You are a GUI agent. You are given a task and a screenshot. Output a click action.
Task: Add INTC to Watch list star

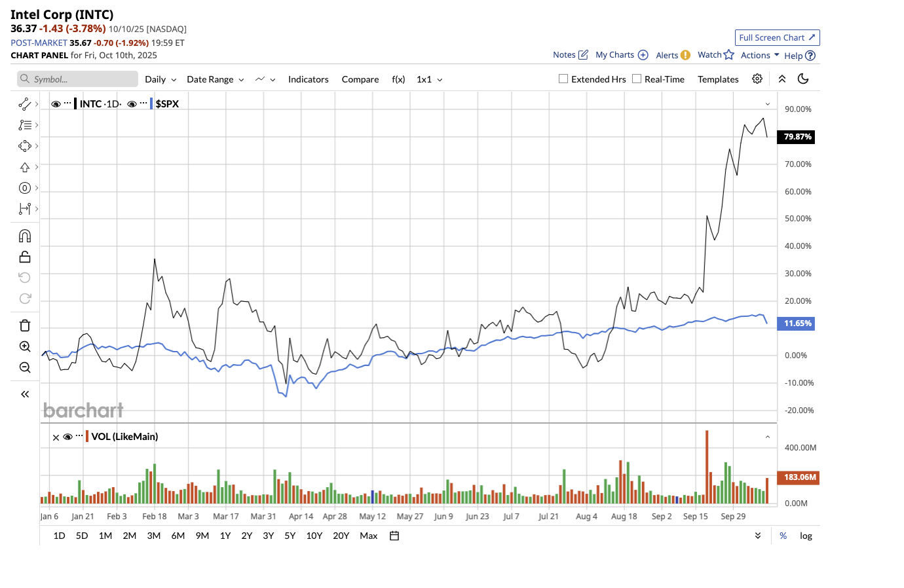[x=716, y=55]
